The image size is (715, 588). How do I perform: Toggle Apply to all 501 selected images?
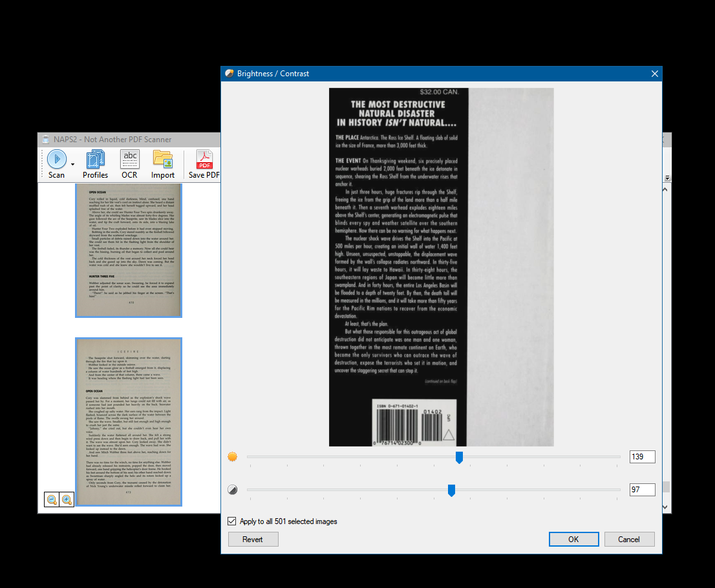232,521
